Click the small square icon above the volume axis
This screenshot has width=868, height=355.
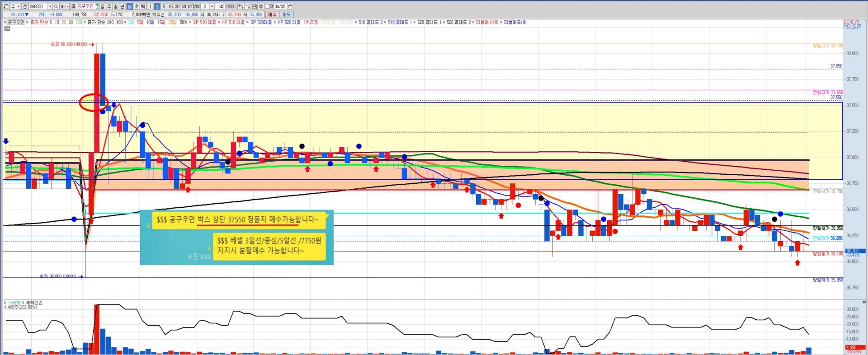tap(864, 302)
